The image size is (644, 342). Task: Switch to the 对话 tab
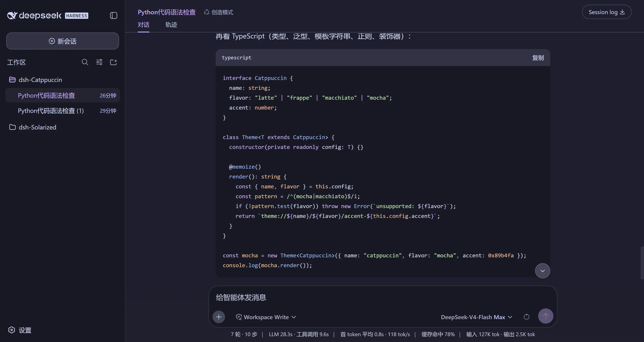144,25
